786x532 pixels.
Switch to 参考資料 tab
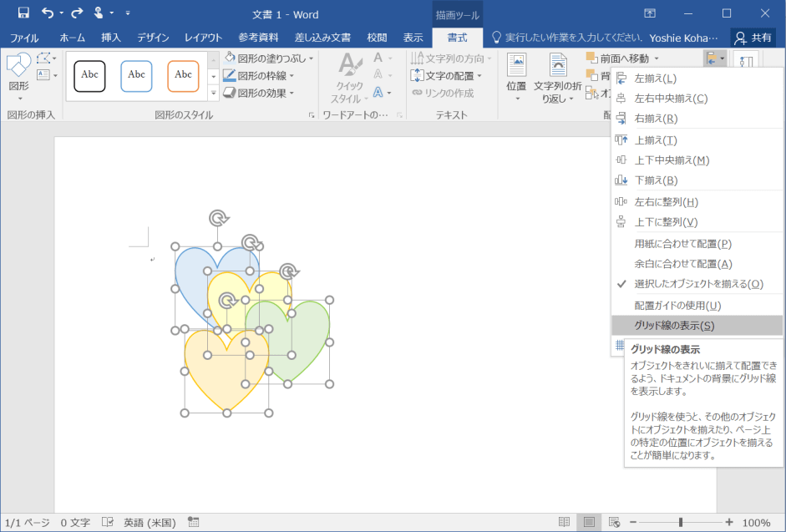click(x=258, y=38)
